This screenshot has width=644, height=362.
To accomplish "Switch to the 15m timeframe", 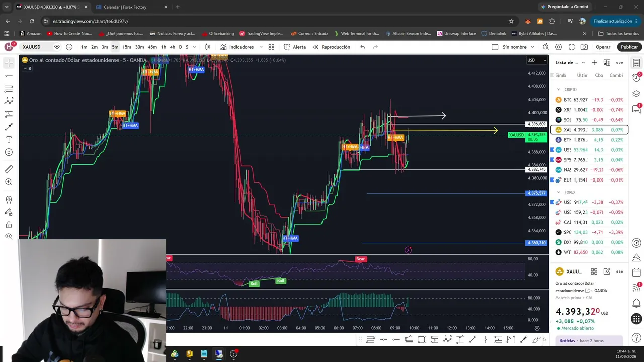I will coord(127,47).
